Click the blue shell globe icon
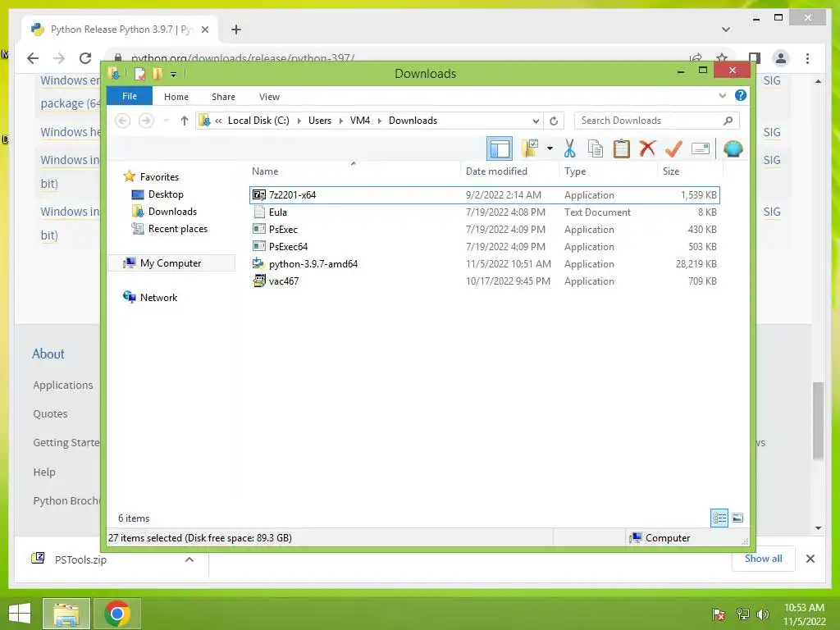The image size is (840, 630). 733,148
